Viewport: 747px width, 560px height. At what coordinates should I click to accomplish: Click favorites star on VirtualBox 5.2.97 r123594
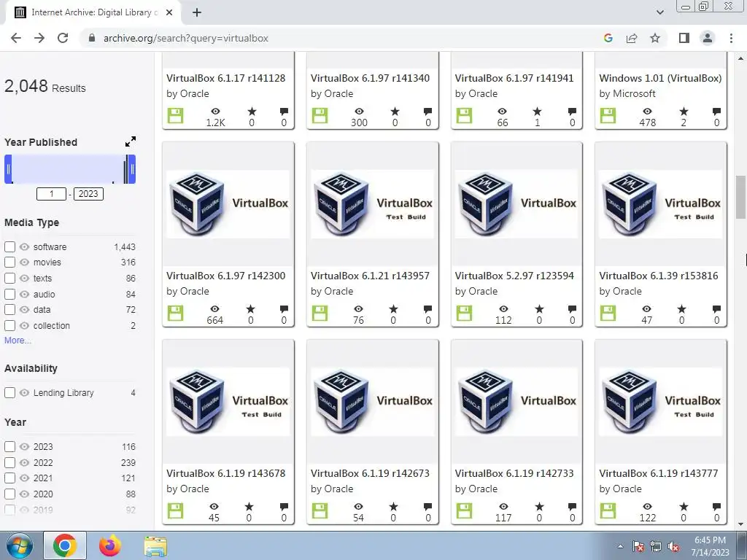pyautogui.click(x=539, y=309)
